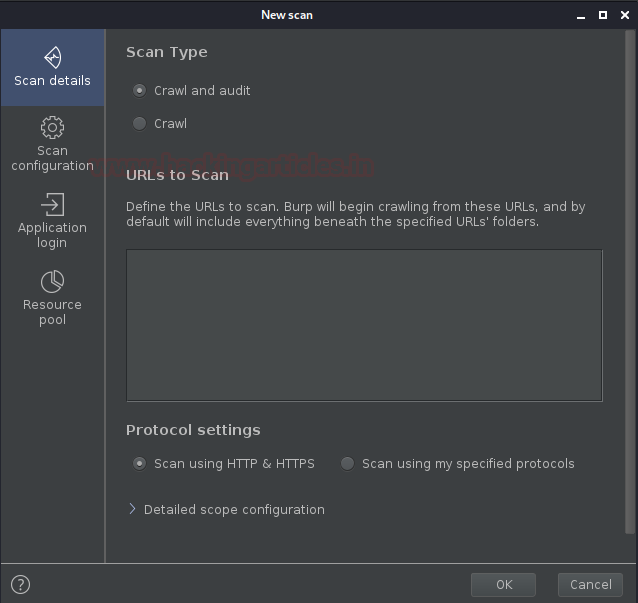The image size is (638, 603).
Task: Go to the Application login tab label
Action: (x=52, y=235)
